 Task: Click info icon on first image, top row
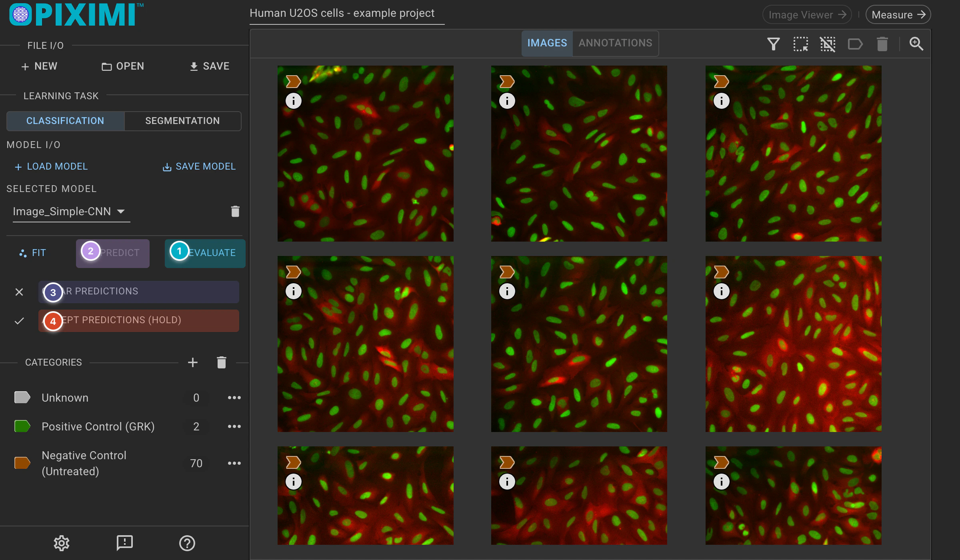(x=294, y=101)
